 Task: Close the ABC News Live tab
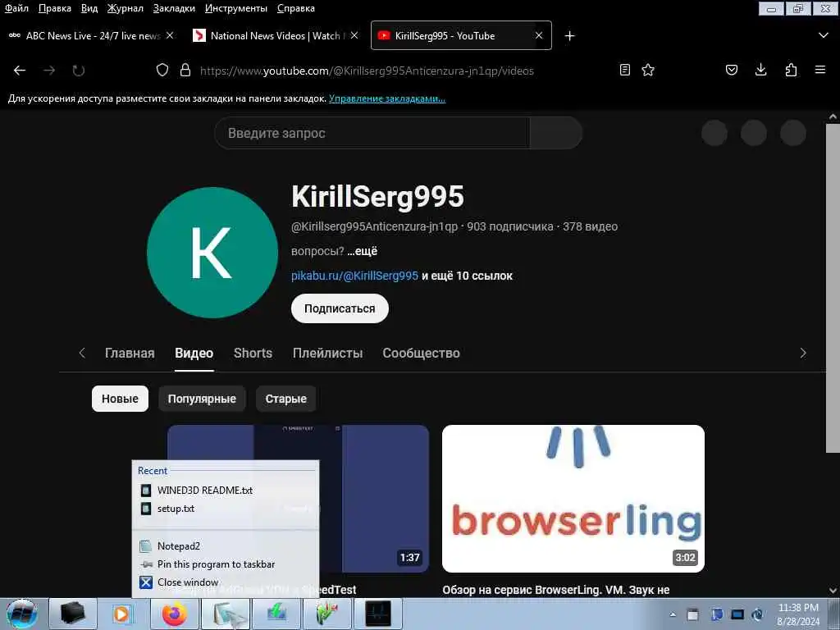170,35
